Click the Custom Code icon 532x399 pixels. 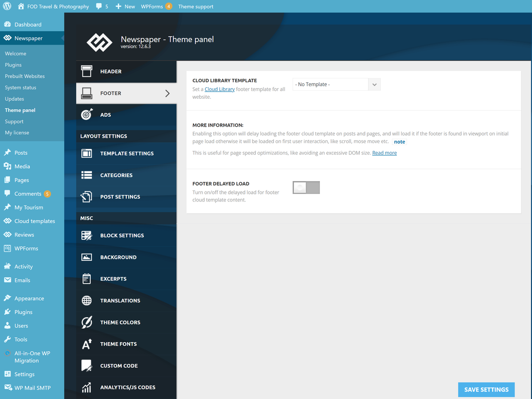tap(86, 366)
